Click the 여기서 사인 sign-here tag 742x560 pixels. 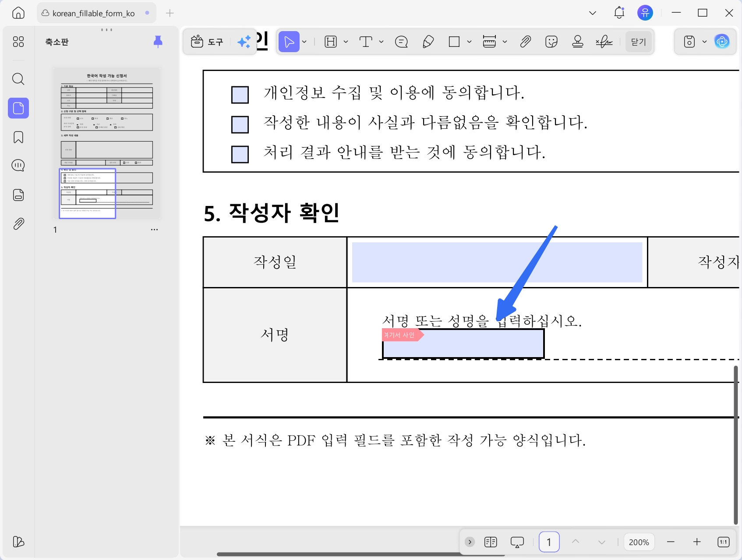point(403,335)
